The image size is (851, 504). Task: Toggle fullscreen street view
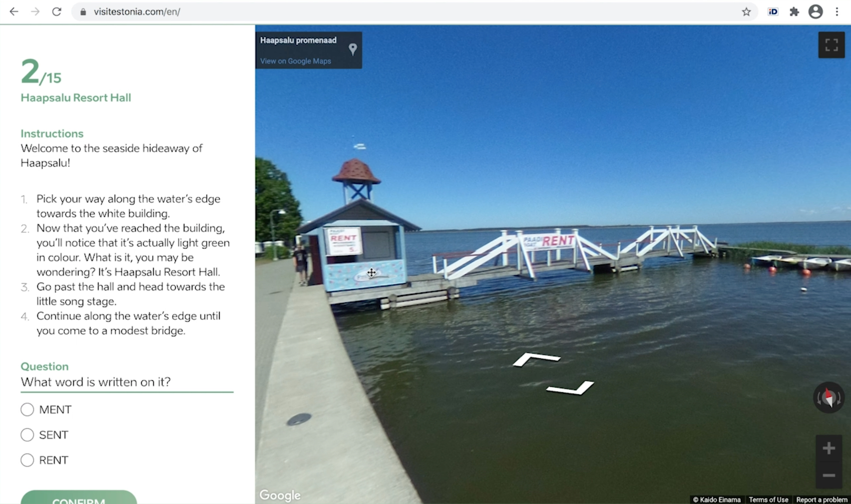(x=832, y=45)
